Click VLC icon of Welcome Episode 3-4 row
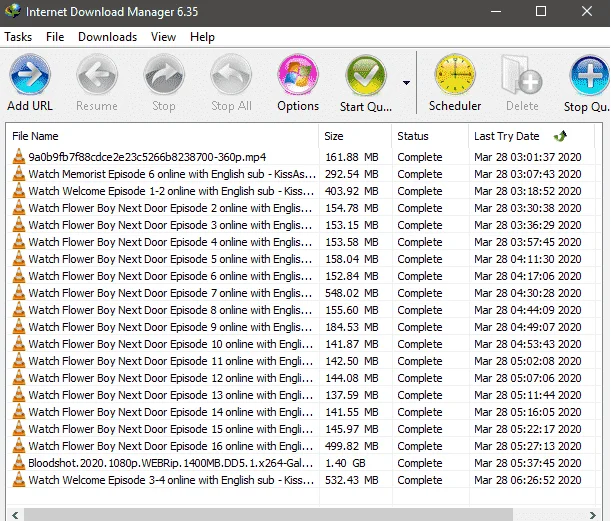 pos(18,480)
